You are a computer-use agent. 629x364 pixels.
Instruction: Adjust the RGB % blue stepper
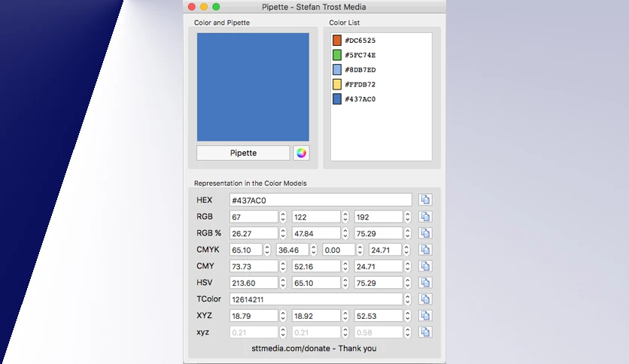click(408, 233)
